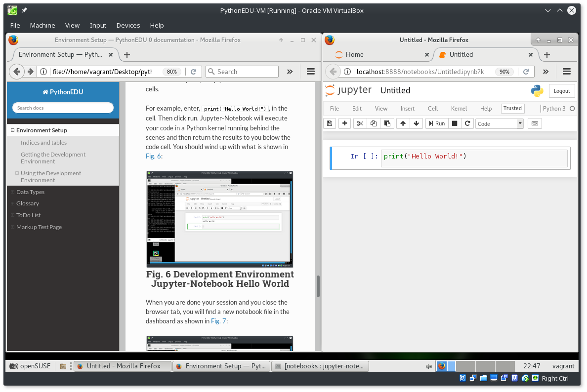Cut selected cells with the scissors icon
Screen dimensions: 587x392
(360, 123)
